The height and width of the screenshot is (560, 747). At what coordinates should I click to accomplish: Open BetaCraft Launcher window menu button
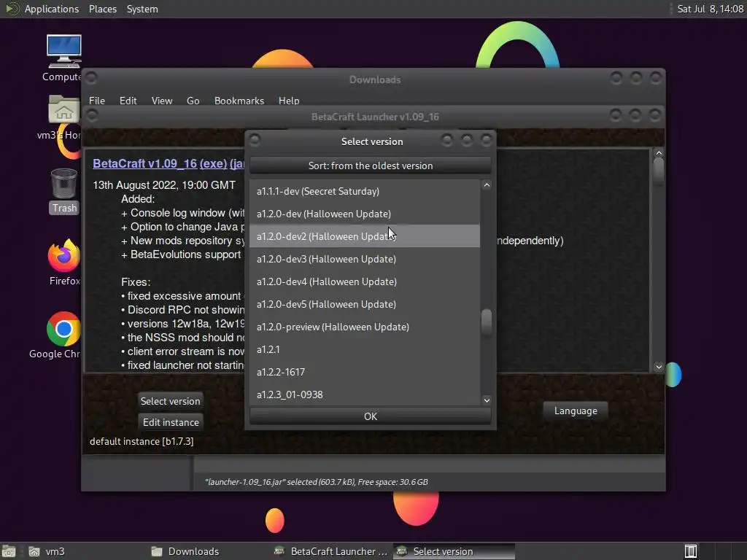93,115
